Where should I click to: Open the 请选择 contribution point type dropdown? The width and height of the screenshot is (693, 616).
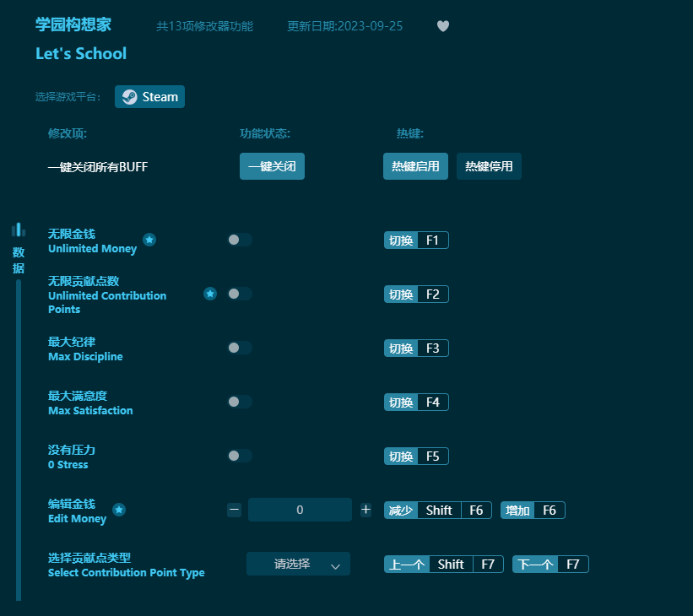click(x=298, y=564)
